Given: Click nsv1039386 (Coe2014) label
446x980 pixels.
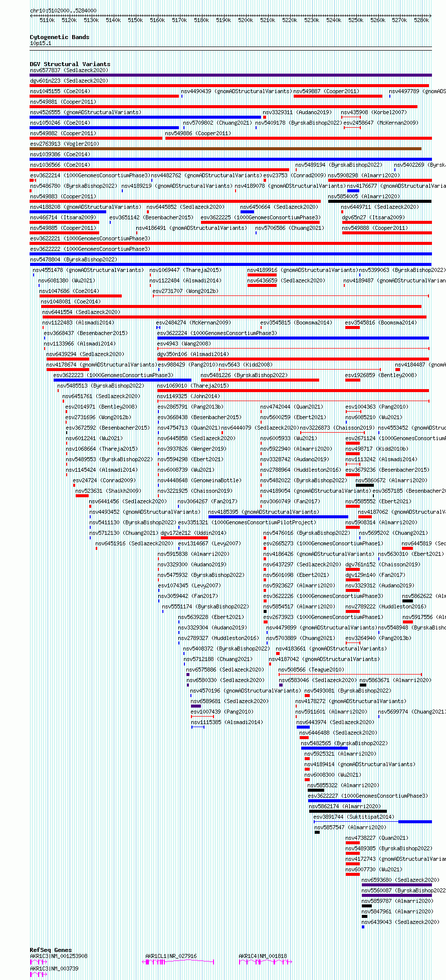Looking at the screenshot, I should tap(60, 154).
